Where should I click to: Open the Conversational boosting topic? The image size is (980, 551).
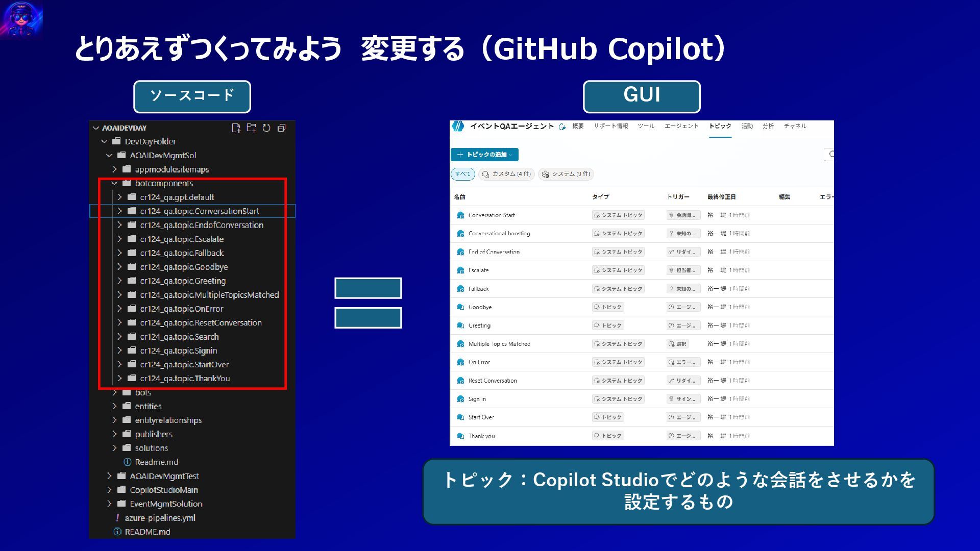point(499,234)
